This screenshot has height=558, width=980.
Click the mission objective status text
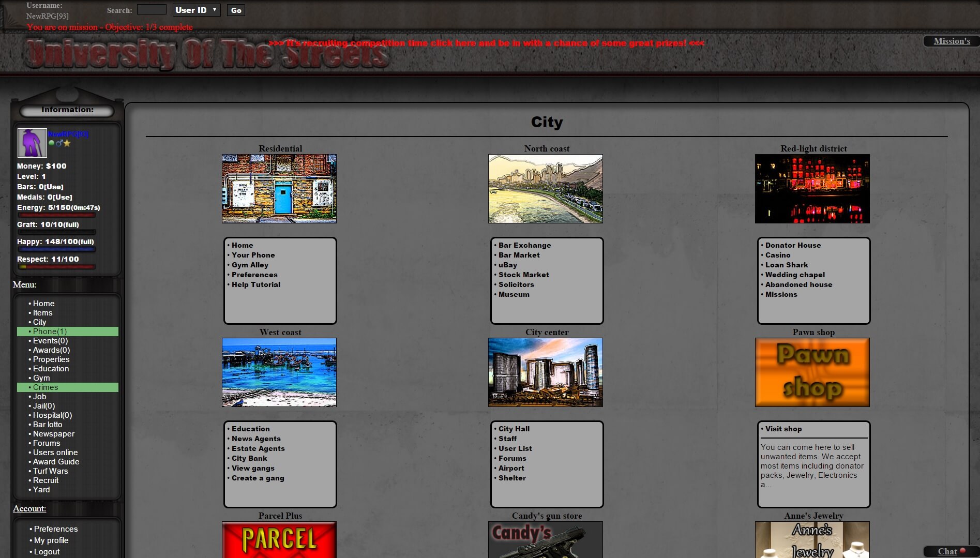coord(110,27)
